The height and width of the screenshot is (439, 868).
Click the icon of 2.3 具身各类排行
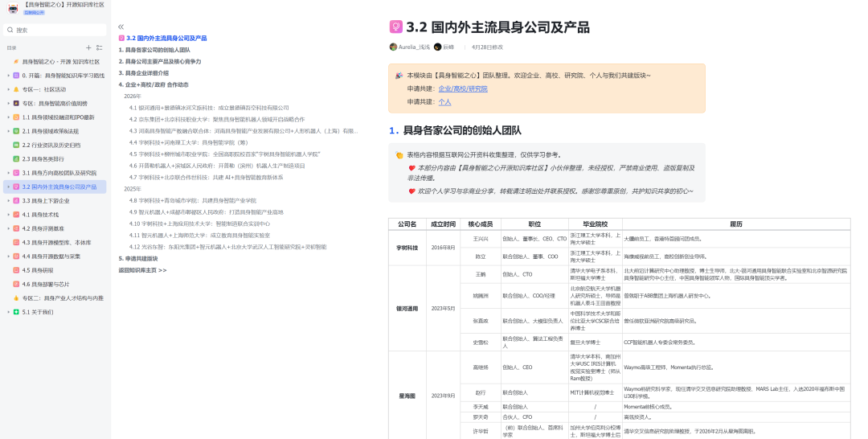(16, 159)
